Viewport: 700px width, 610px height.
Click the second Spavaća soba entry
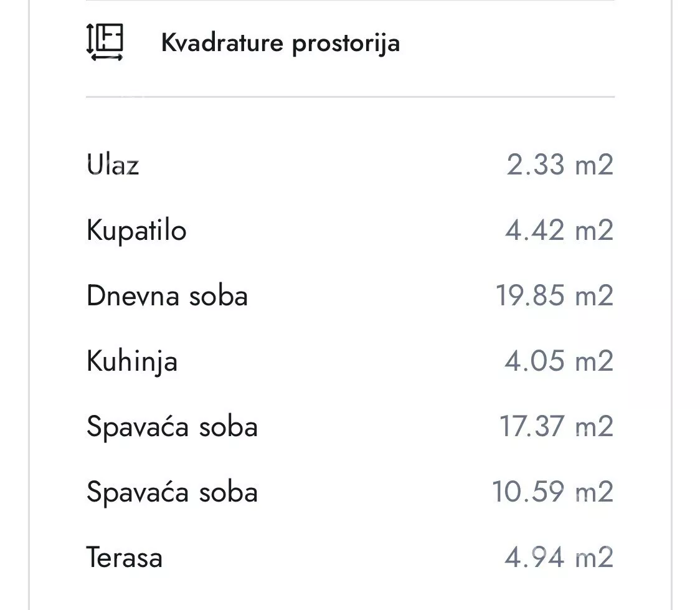pos(173,492)
